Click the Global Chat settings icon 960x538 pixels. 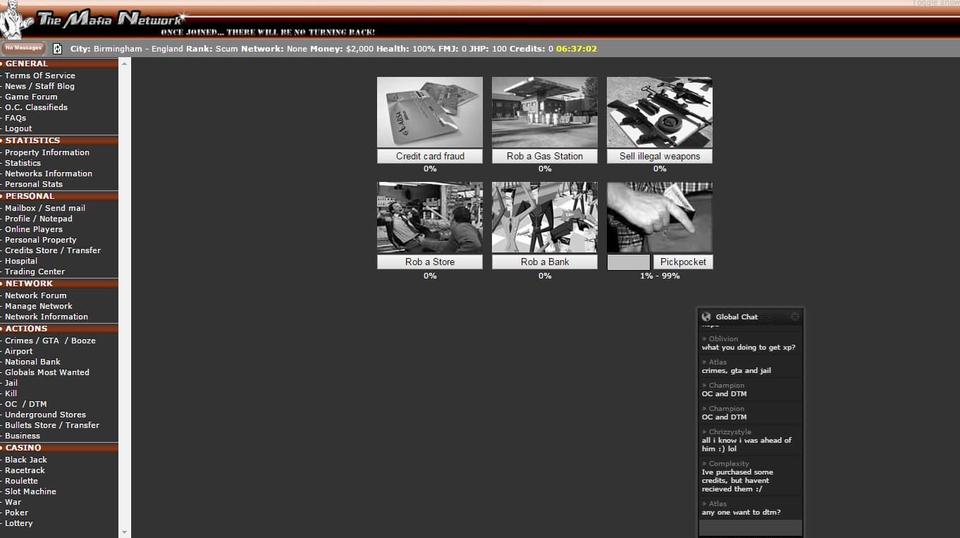point(795,317)
